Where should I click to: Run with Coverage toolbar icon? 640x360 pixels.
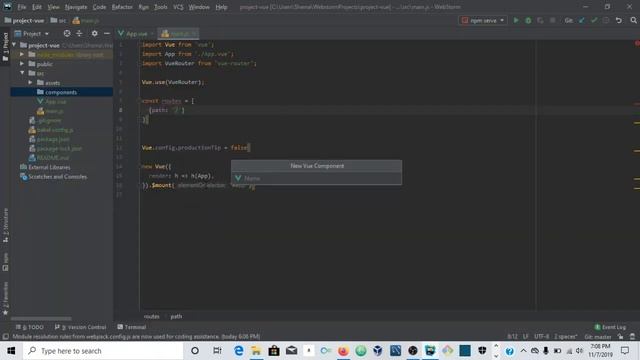coord(540,20)
